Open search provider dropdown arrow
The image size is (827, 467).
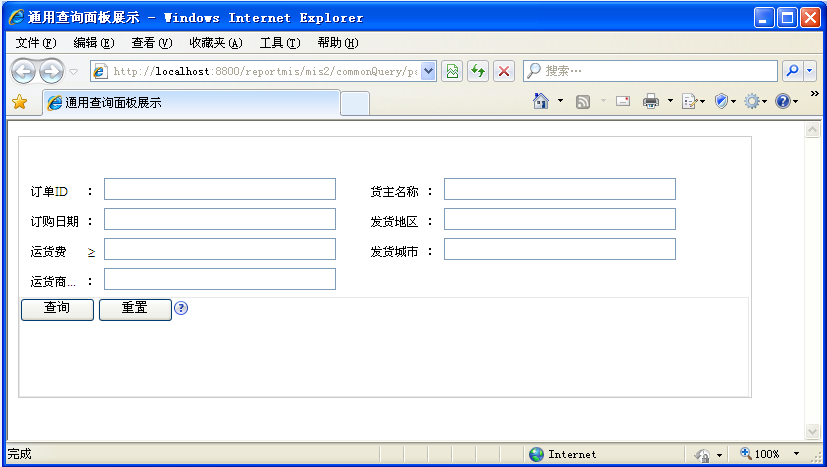pos(810,71)
